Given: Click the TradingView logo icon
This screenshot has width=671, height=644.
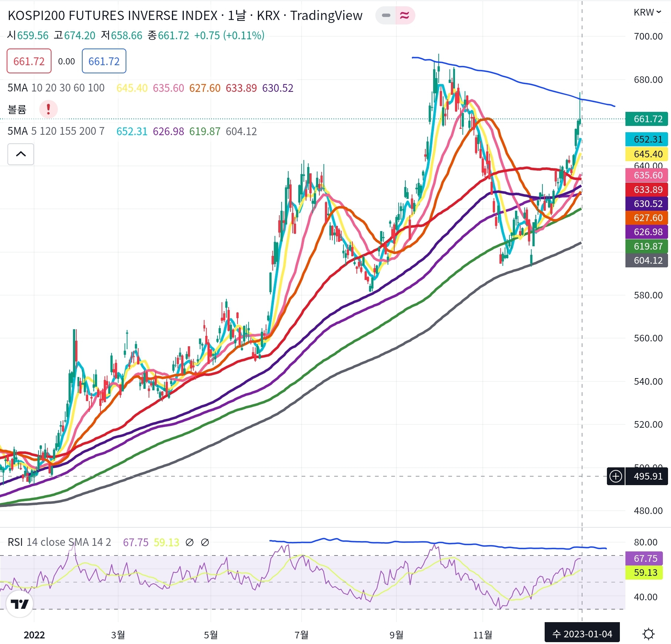Looking at the screenshot, I should pyautogui.click(x=20, y=604).
